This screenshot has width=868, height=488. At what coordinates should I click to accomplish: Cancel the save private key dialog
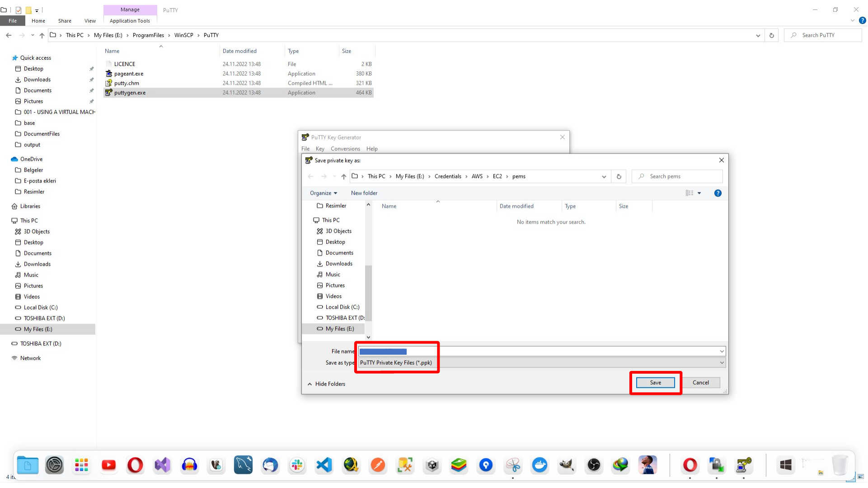[701, 383]
